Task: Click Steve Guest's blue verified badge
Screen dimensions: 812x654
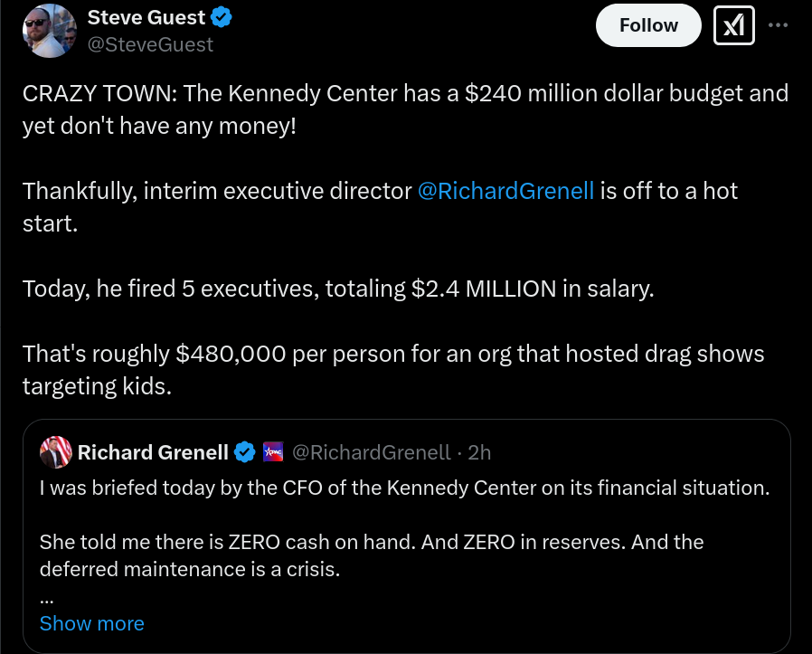Action: click(222, 17)
